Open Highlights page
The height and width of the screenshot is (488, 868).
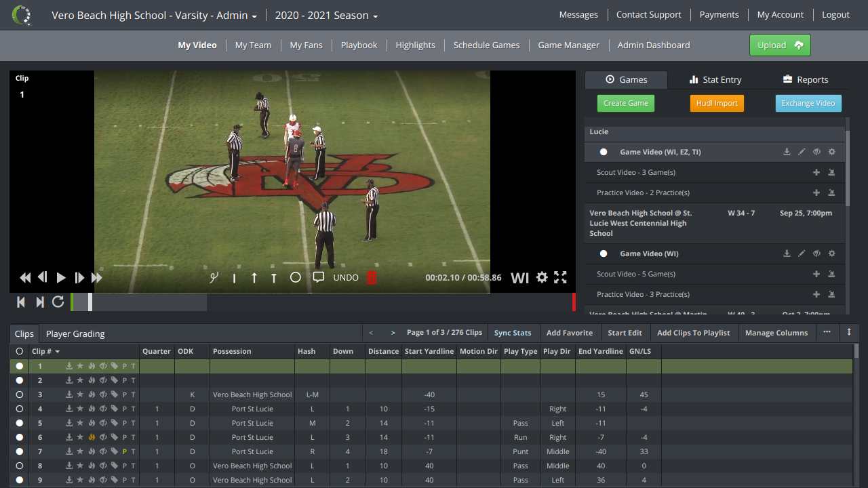(x=415, y=45)
